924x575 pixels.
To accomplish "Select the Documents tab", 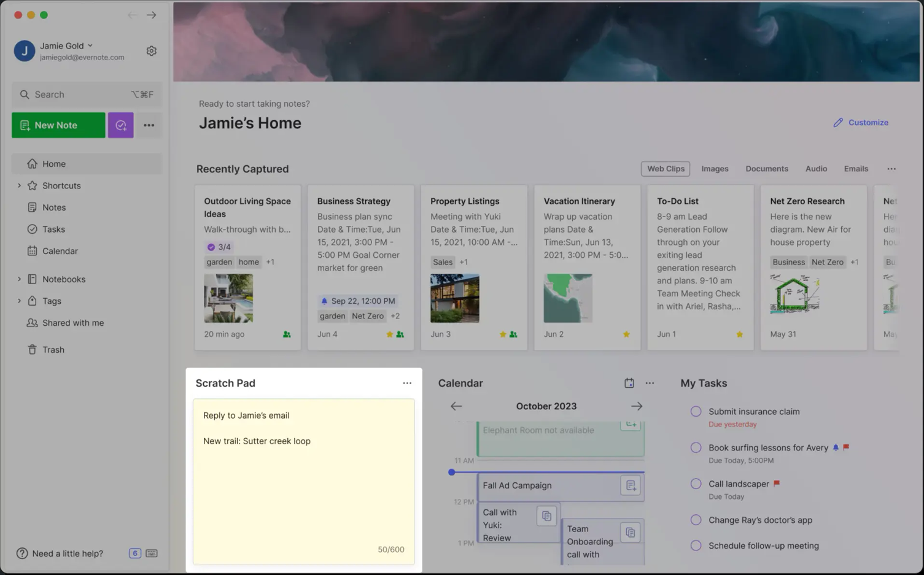I will click(766, 169).
